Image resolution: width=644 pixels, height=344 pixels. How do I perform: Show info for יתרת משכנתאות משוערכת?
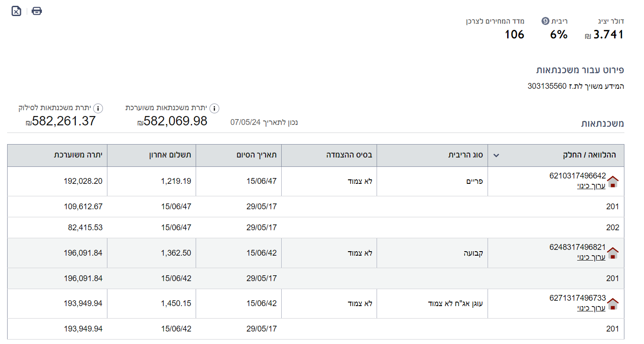[214, 108]
